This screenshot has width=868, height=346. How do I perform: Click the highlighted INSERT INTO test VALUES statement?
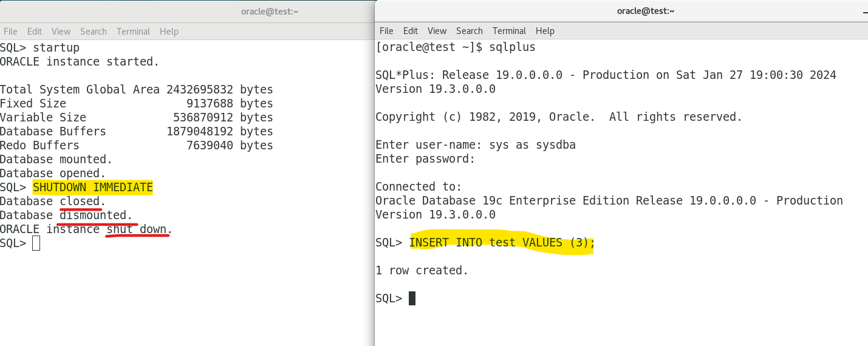[502, 243]
